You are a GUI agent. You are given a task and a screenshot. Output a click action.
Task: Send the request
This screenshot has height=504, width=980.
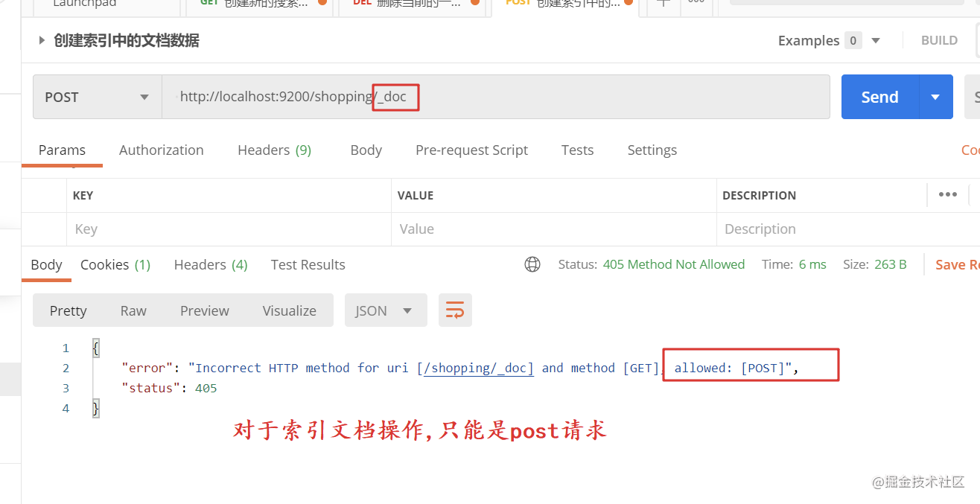click(880, 97)
